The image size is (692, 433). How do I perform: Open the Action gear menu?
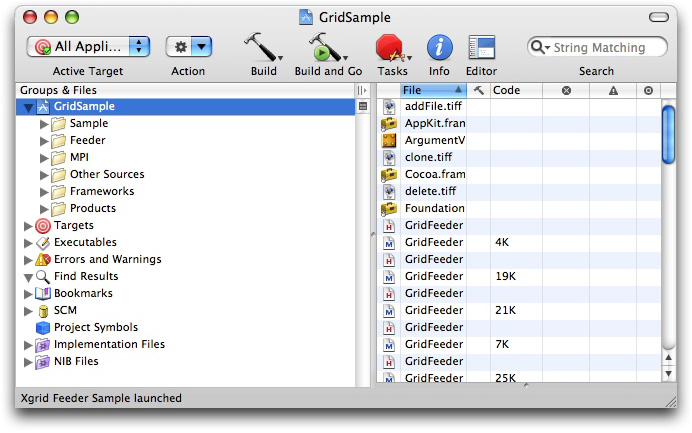[189, 47]
